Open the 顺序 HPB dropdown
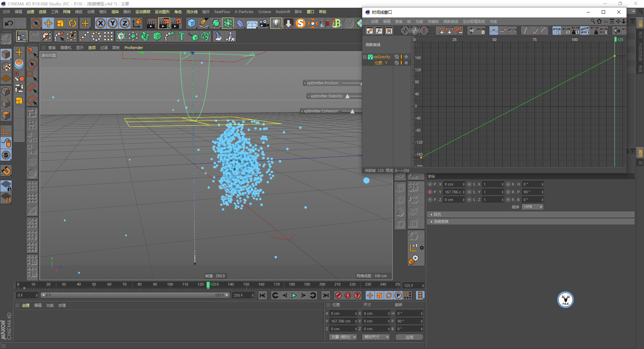The height and width of the screenshot is (349, 644). pyautogui.click(x=533, y=207)
